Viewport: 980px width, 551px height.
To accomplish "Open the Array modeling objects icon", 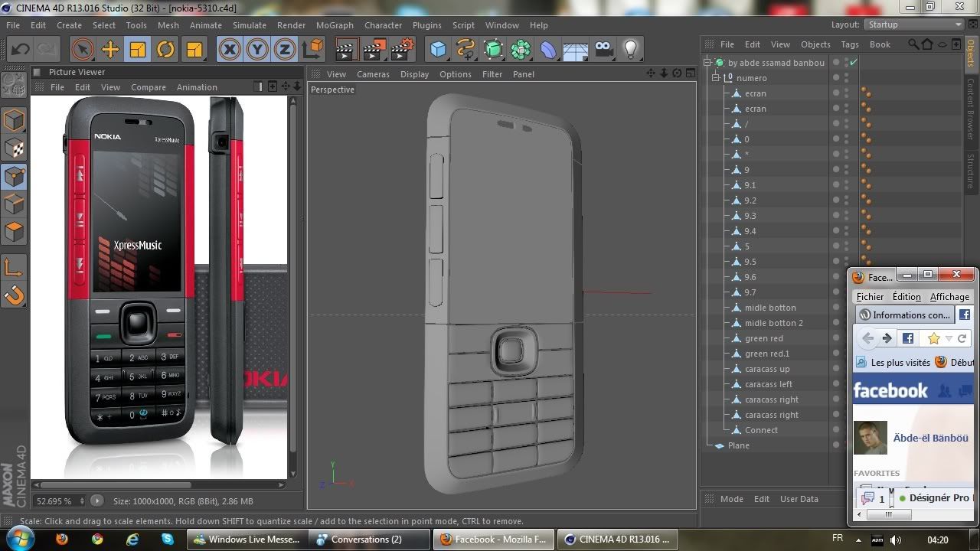I will 521,50.
